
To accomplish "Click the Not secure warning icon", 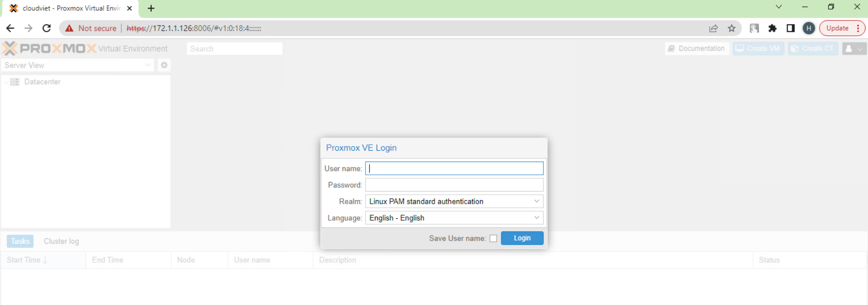I will point(69,28).
